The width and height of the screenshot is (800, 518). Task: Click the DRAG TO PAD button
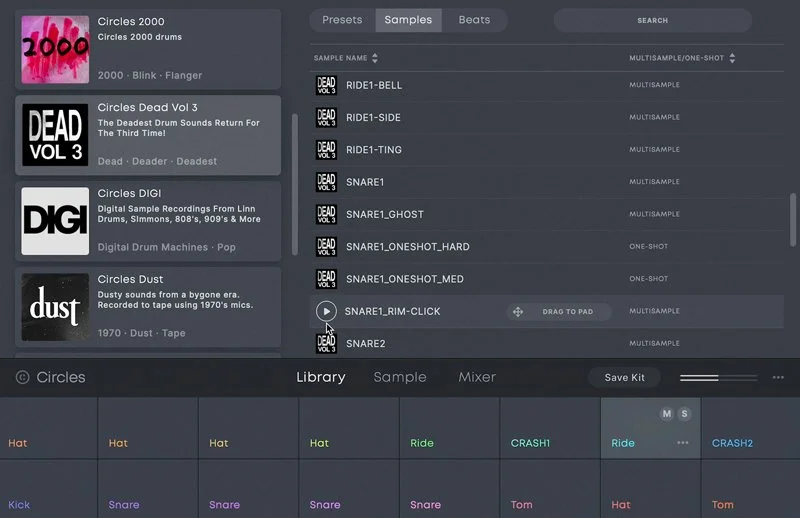(x=559, y=311)
